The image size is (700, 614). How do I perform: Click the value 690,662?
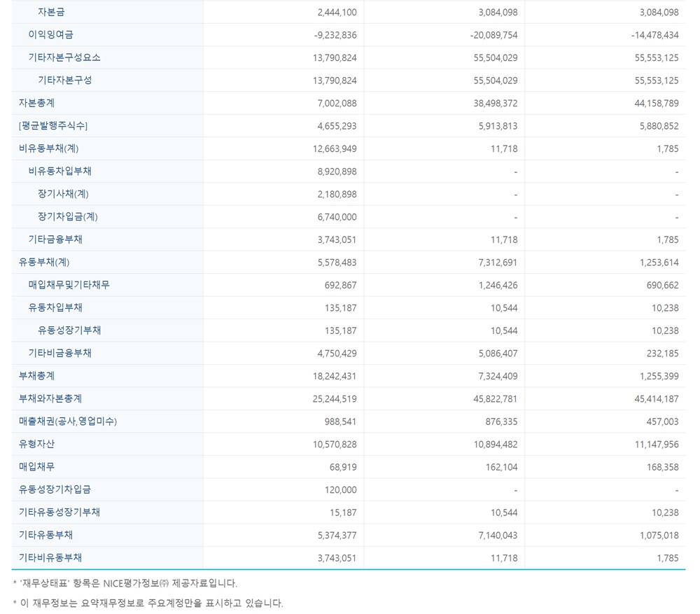point(663,286)
